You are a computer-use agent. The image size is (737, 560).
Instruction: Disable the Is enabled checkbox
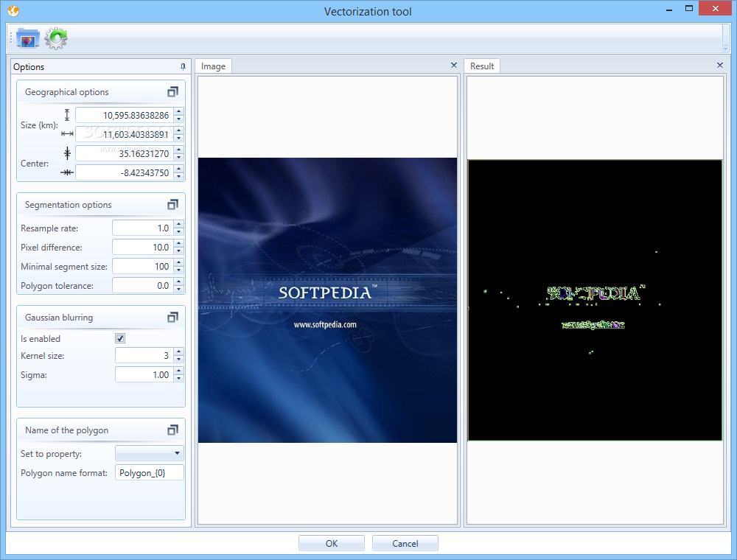[120, 338]
